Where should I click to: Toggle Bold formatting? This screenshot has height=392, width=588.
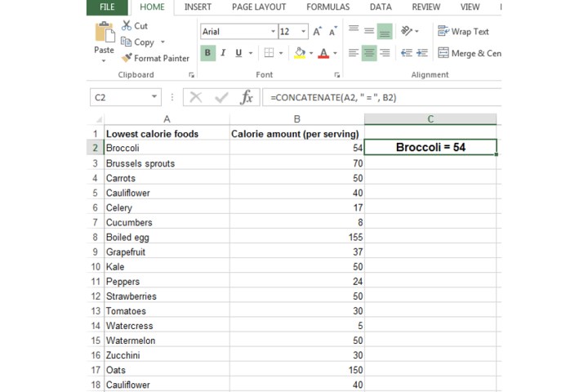pos(207,53)
